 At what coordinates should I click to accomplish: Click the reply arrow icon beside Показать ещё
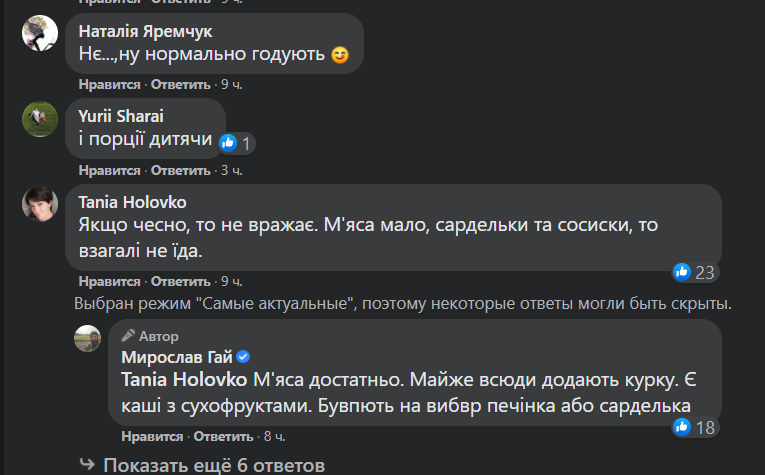88,465
